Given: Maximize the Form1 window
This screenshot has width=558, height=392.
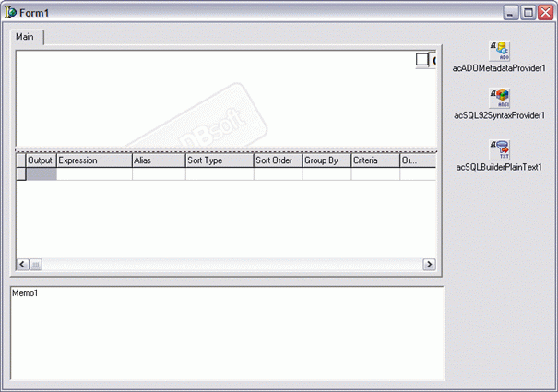Looking at the screenshot, I should [528, 13].
